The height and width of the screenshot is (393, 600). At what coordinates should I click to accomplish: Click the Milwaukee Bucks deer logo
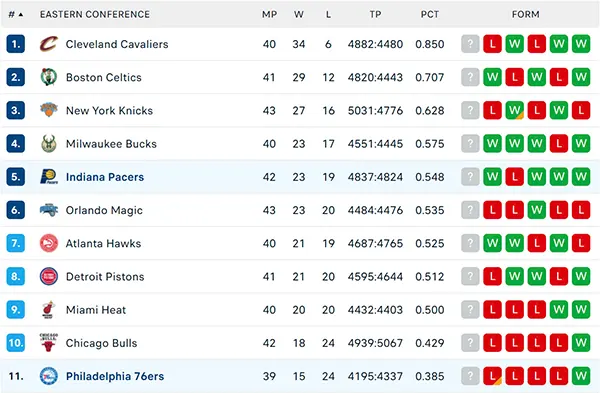(x=49, y=144)
